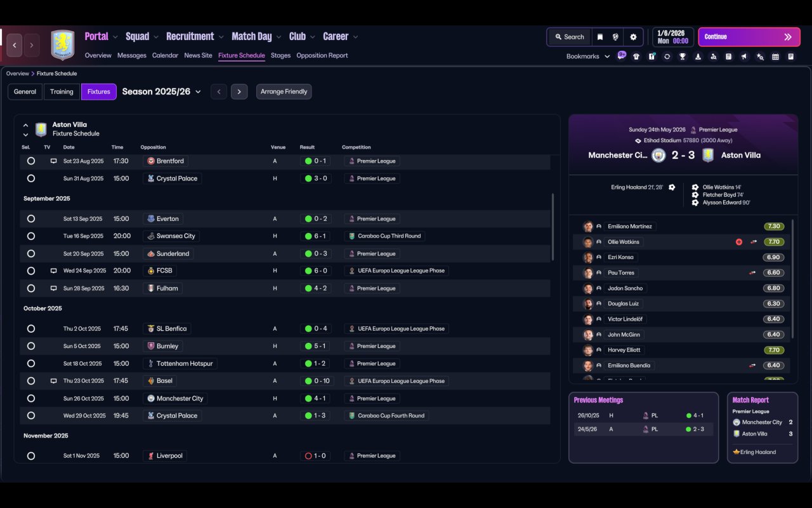812x508 pixels.
Task: Click the Arrange Friendly button
Action: click(284, 91)
